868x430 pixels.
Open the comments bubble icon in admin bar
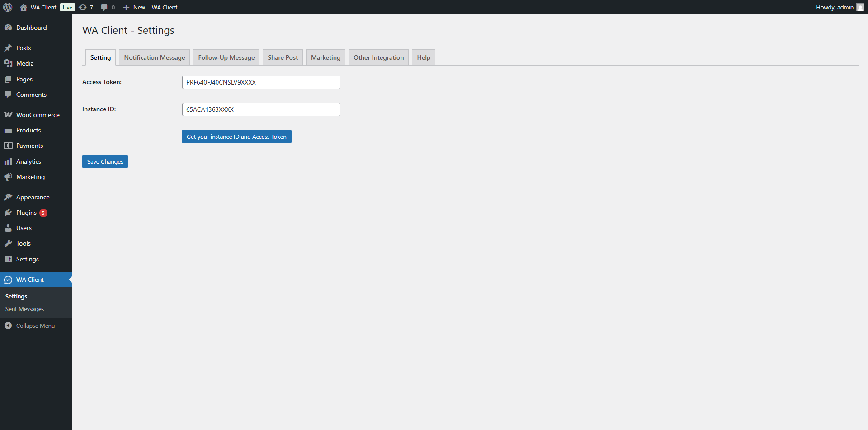click(104, 7)
